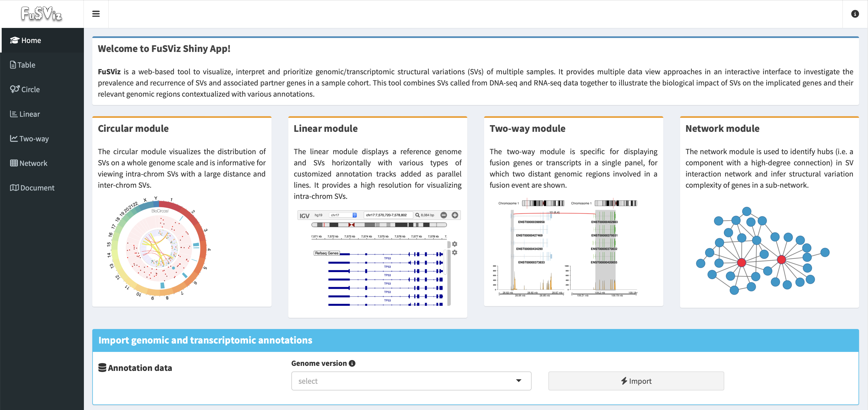Viewport: 868px width, 410px height.
Task: Click the IGV zoom-out minus icon
Action: click(x=444, y=215)
